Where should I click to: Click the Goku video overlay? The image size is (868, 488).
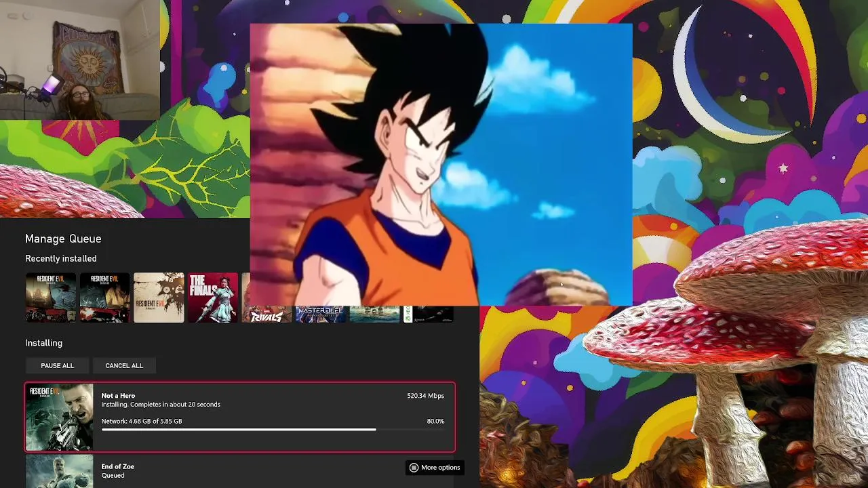click(441, 165)
